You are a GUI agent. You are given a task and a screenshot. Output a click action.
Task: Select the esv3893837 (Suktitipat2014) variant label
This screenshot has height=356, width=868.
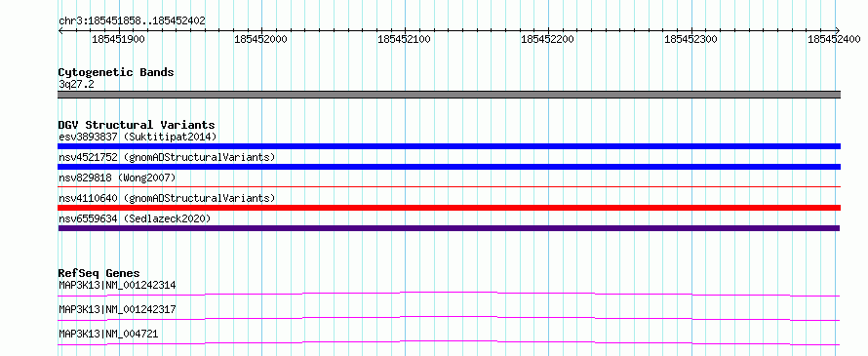(x=138, y=137)
